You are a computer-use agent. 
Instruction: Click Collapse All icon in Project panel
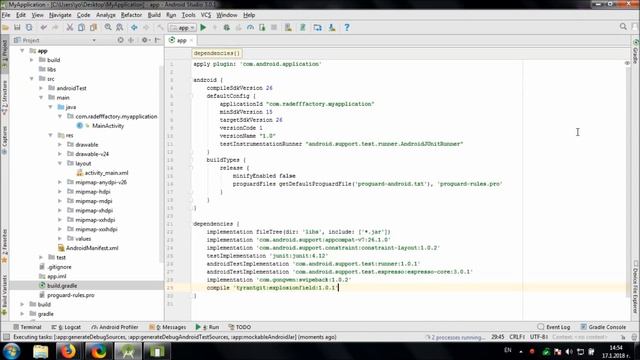[x=131, y=40]
